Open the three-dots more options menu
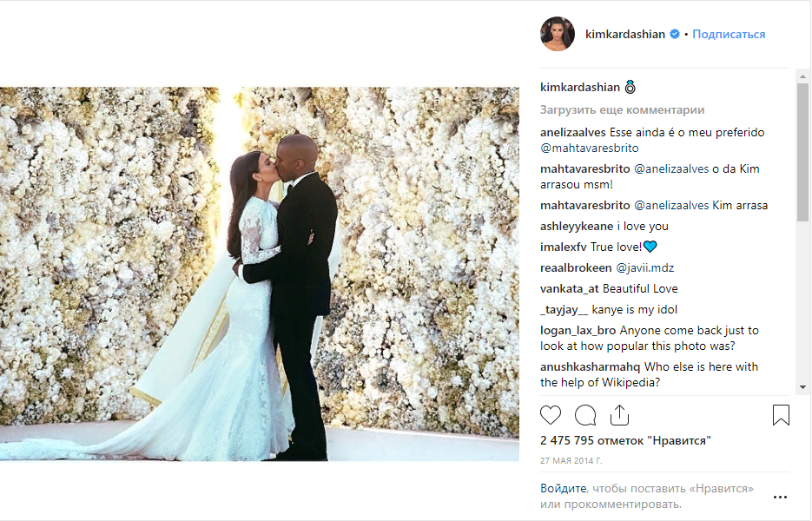This screenshot has width=812, height=521. (780, 498)
